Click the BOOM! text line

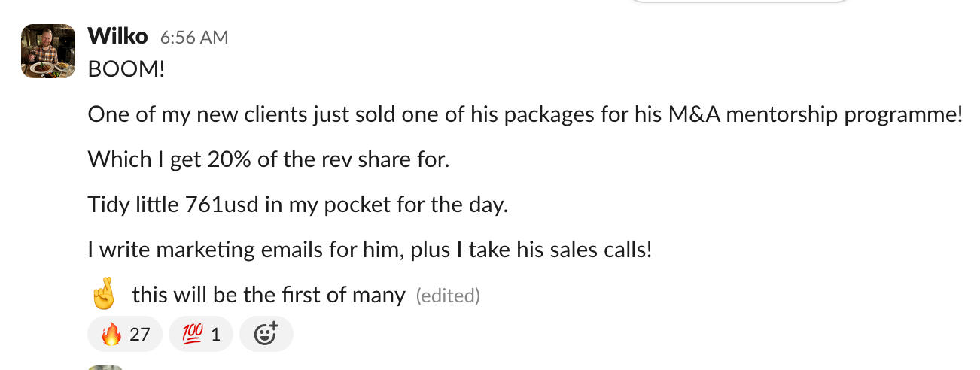coord(126,69)
